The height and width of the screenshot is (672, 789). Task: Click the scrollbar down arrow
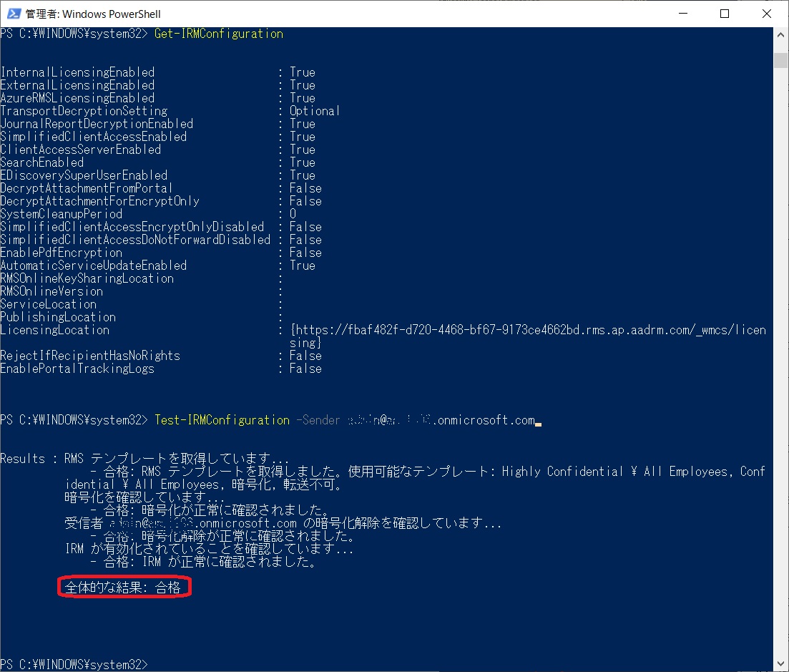[780, 664]
